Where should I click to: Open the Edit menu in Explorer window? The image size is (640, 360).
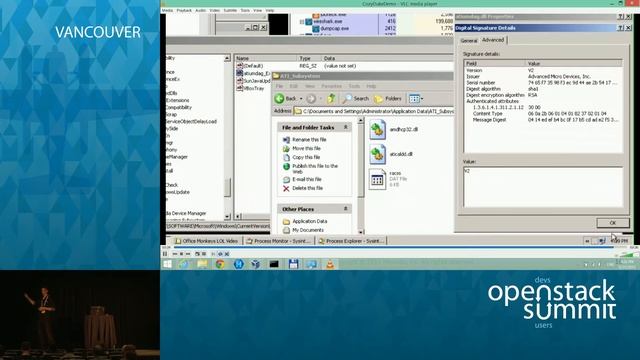pos(293,86)
